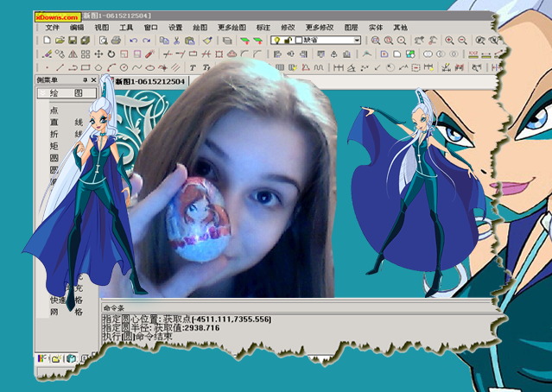
Task: Click the print preview magnifier page icon
Action: pos(103,41)
